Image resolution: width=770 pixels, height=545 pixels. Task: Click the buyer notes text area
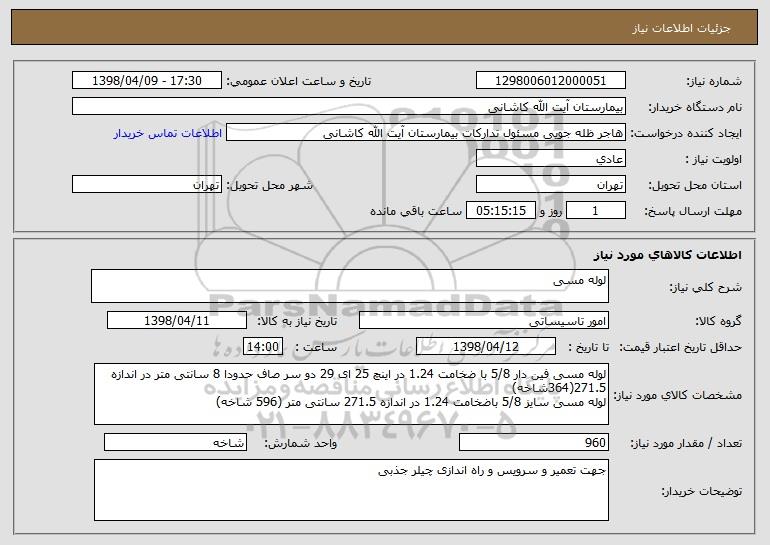click(x=351, y=490)
